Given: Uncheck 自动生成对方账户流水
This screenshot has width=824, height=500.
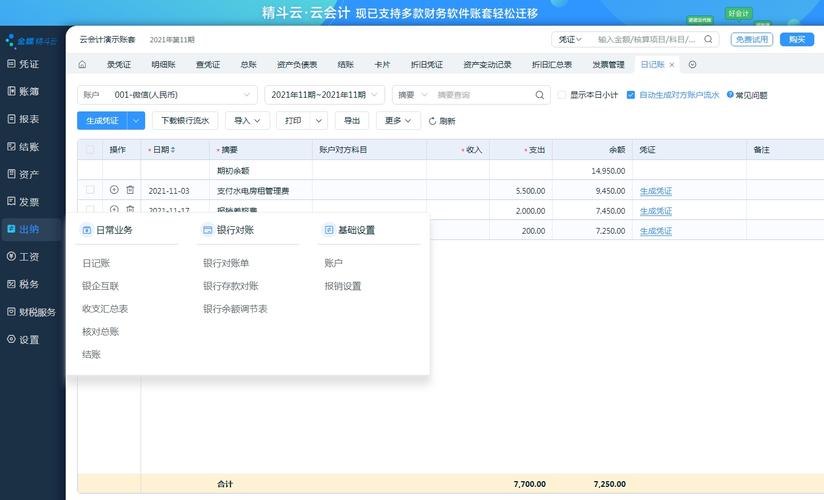Looking at the screenshot, I should (631, 95).
